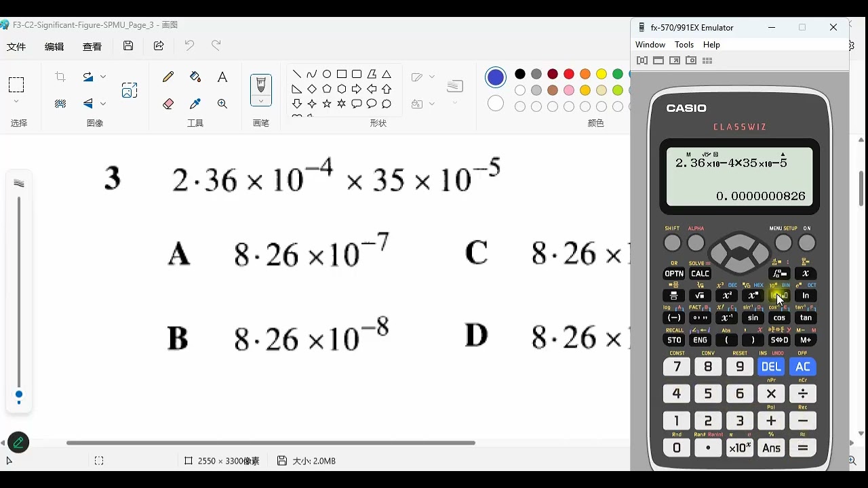Select the secondary color circle (white)
The image size is (868, 488).
(496, 103)
